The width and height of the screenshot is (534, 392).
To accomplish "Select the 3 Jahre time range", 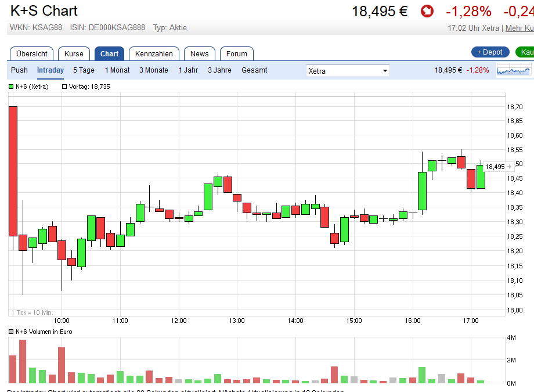I will click(x=219, y=70).
